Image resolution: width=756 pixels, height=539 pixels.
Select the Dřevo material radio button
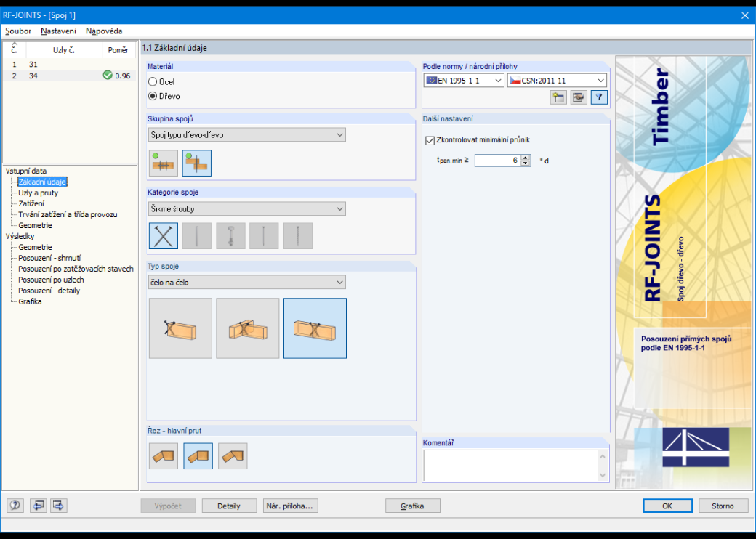(x=153, y=96)
